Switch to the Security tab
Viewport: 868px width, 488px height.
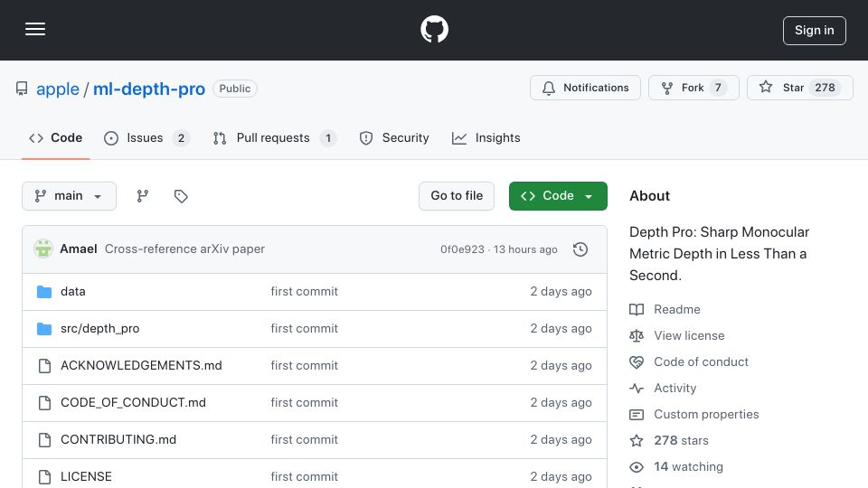(x=394, y=137)
